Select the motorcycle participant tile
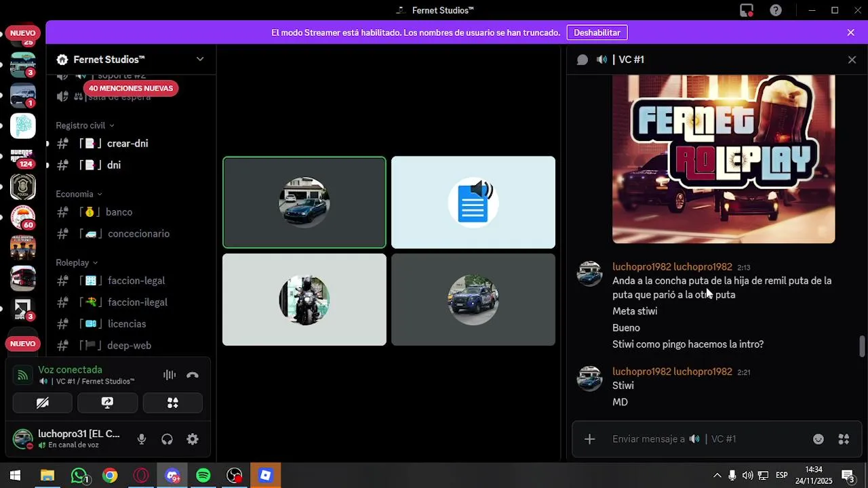Image resolution: width=868 pixels, height=488 pixels. pyautogui.click(x=304, y=300)
